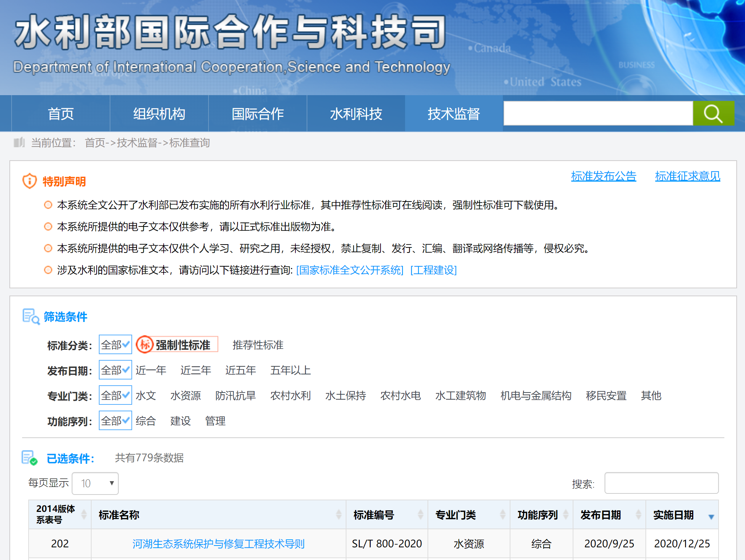Click the breadcrumb location icon

click(x=19, y=143)
